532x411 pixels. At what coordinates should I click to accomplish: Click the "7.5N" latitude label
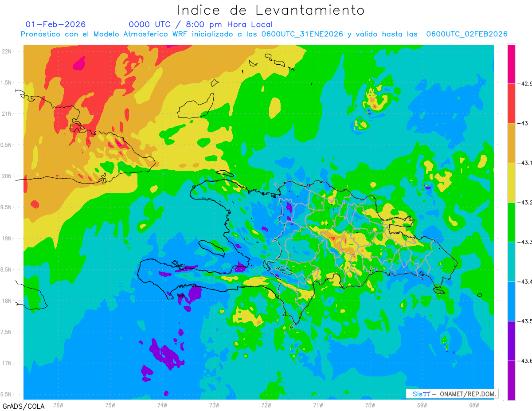pos(7,332)
